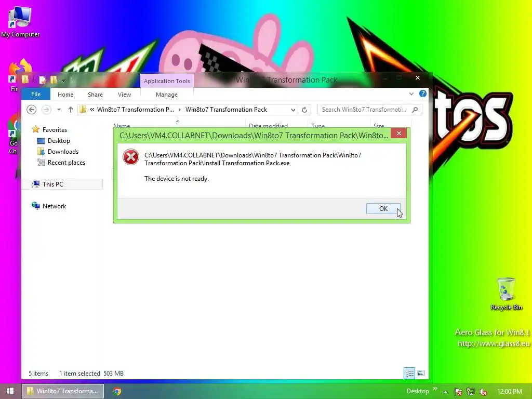532x399 pixels.
Task: Select This PC in the navigation pane
Action: (52, 184)
